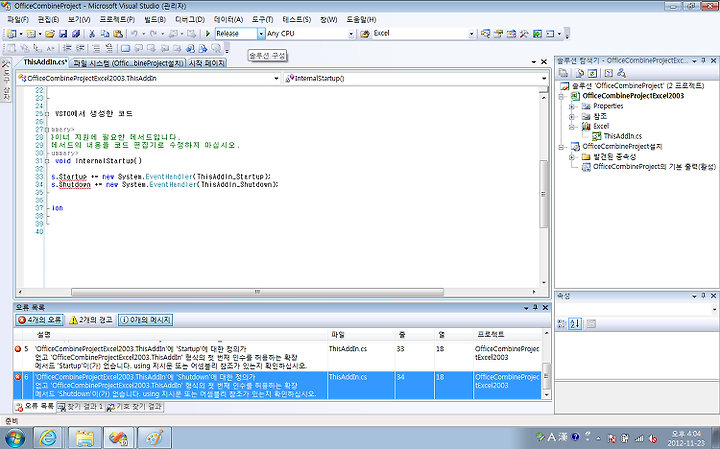Select the ThisAddIn.cs editor tab
Viewport: 720px width, 449px height.
click(45, 62)
